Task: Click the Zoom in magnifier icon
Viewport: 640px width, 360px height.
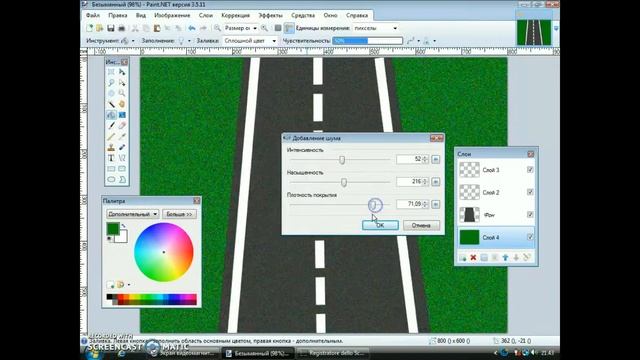Action: [264, 28]
